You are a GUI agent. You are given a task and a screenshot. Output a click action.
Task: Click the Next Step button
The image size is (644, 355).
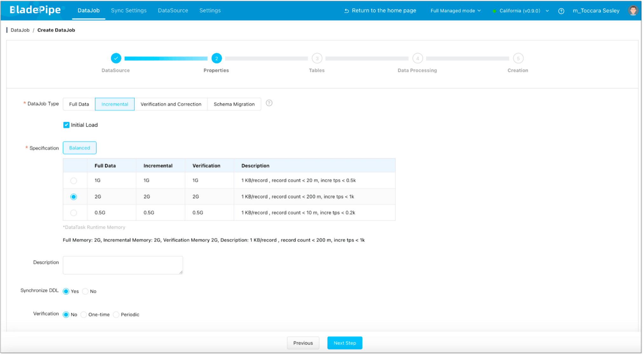coord(345,343)
